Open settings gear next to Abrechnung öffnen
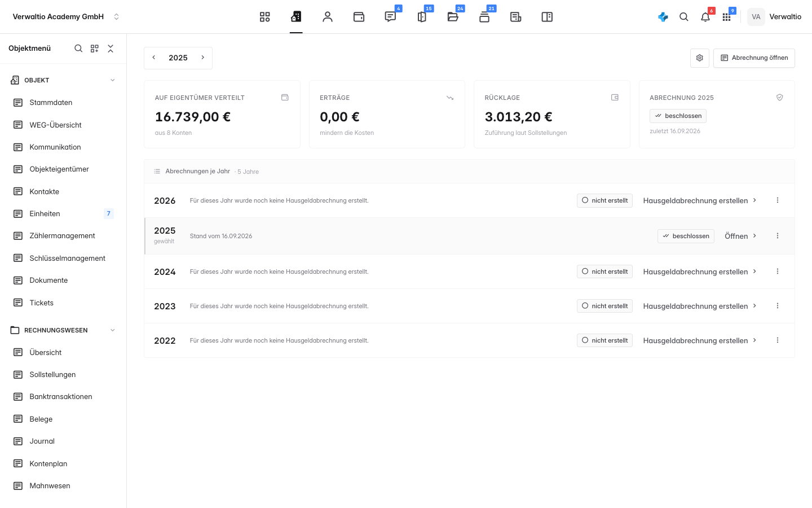The height and width of the screenshot is (508, 812). (700, 58)
